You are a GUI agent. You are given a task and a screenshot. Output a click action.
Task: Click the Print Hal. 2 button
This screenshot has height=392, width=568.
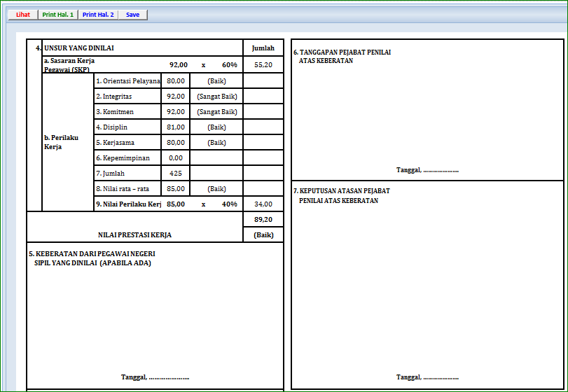coord(98,15)
